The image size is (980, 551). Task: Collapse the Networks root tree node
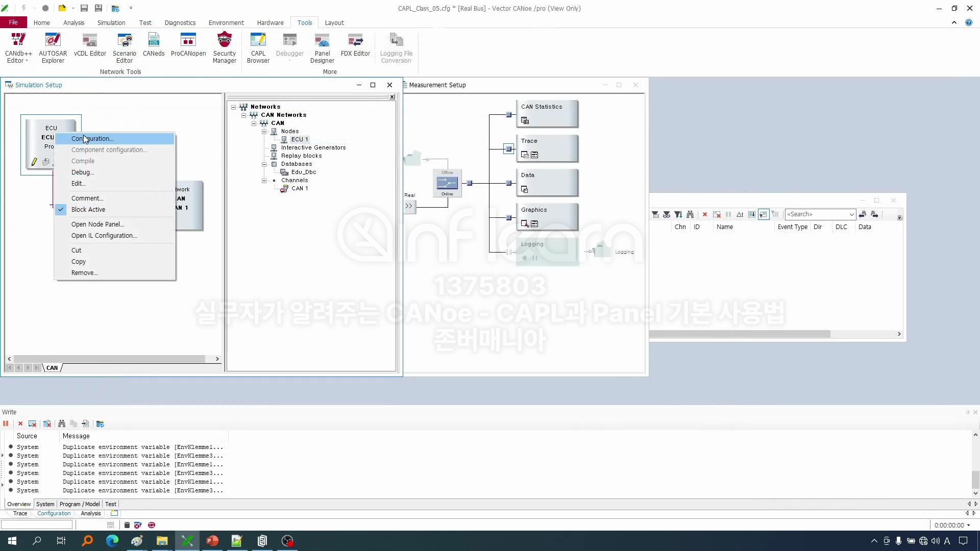tap(234, 107)
